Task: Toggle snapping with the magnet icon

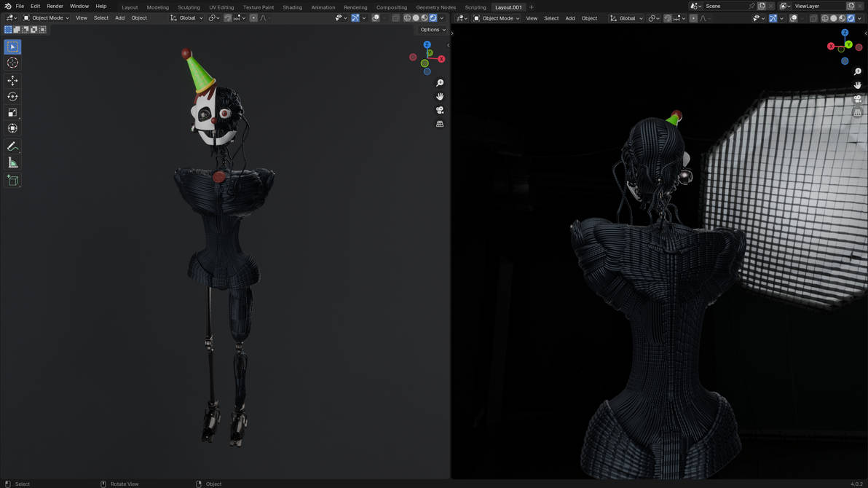Action: pos(229,17)
